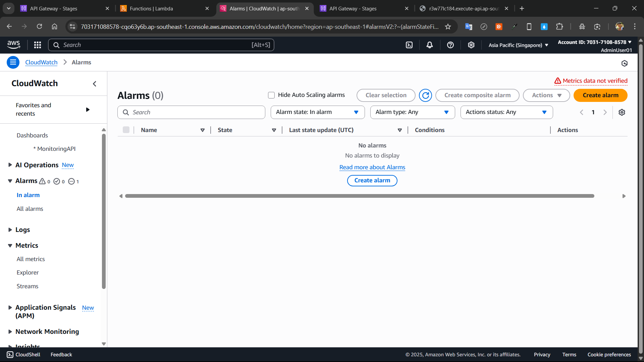Click orange Create alarm button
Image resolution: width=644 pixels, height=362 pixels.
click(x=600, y=95)
